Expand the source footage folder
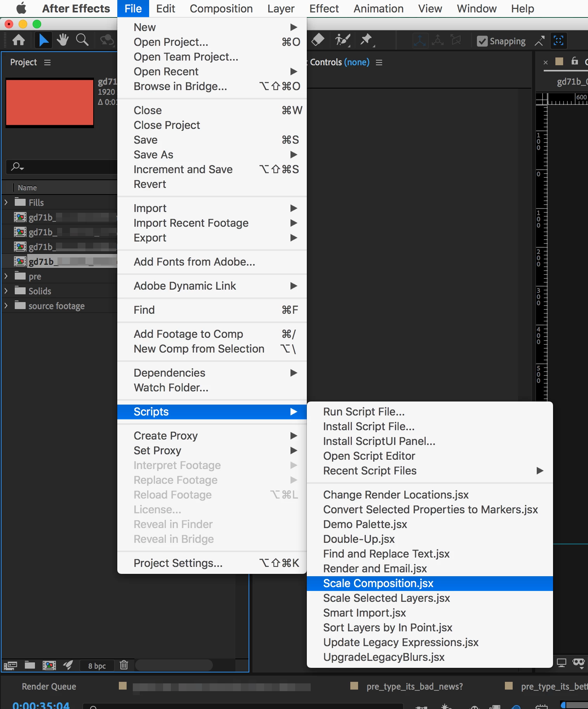 [x=6, y=306]
